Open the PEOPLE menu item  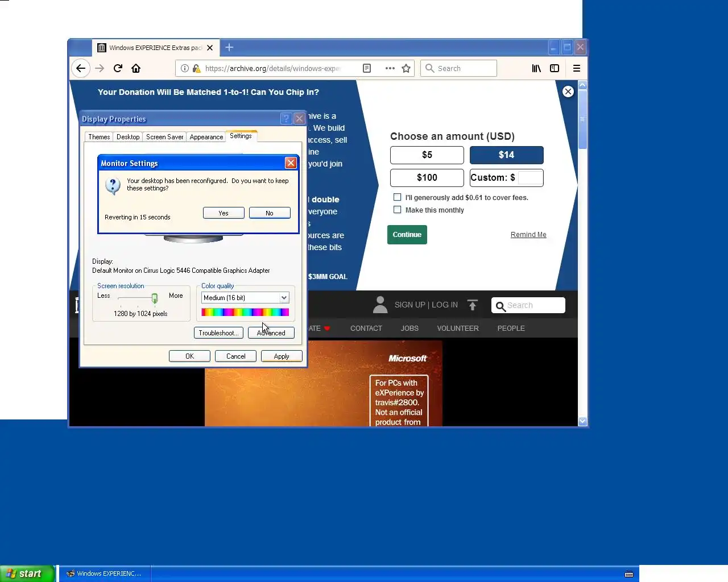[511, 329]
